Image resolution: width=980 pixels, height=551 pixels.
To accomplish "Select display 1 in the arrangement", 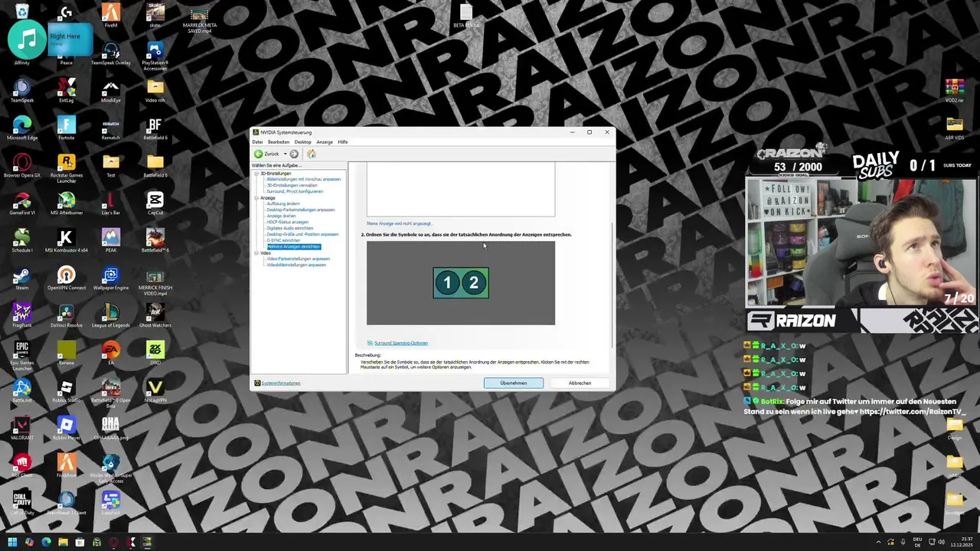I will point(447,283).
